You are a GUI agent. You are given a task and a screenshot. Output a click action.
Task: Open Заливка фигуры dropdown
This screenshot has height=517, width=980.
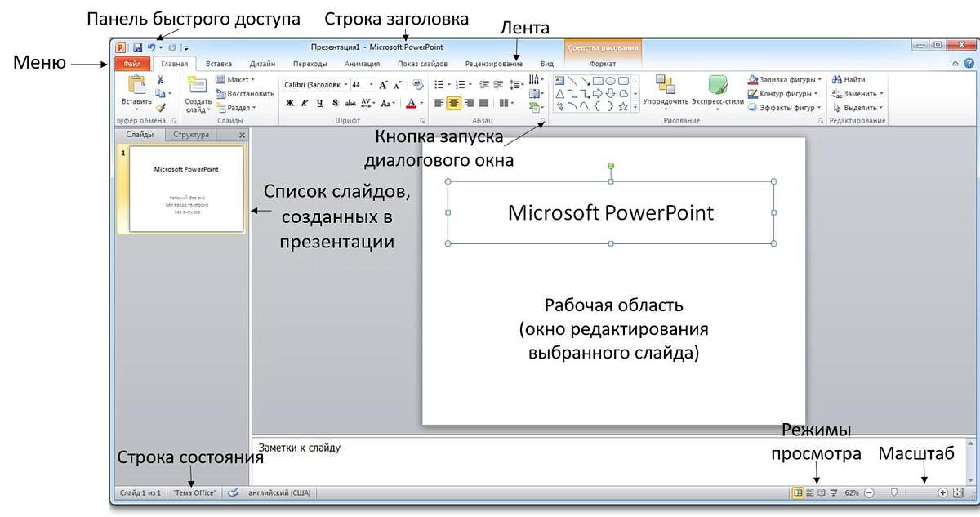(784, 80)
